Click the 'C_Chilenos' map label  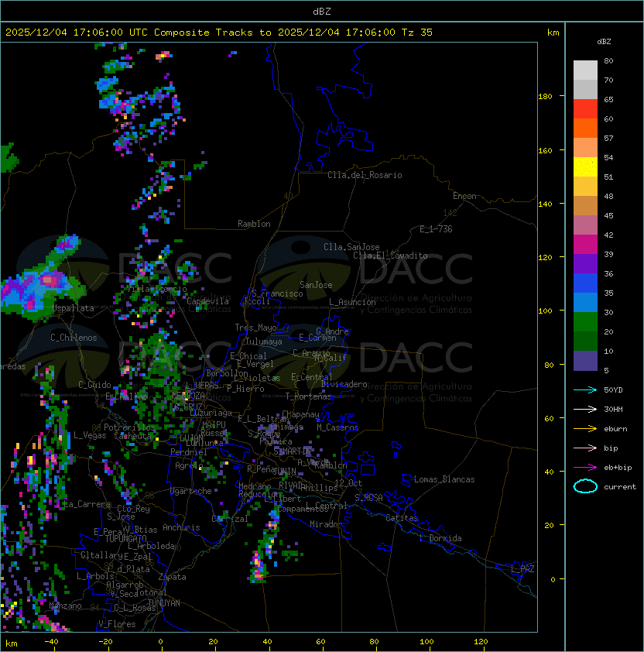pyautogui.click(x=74, y=338)
